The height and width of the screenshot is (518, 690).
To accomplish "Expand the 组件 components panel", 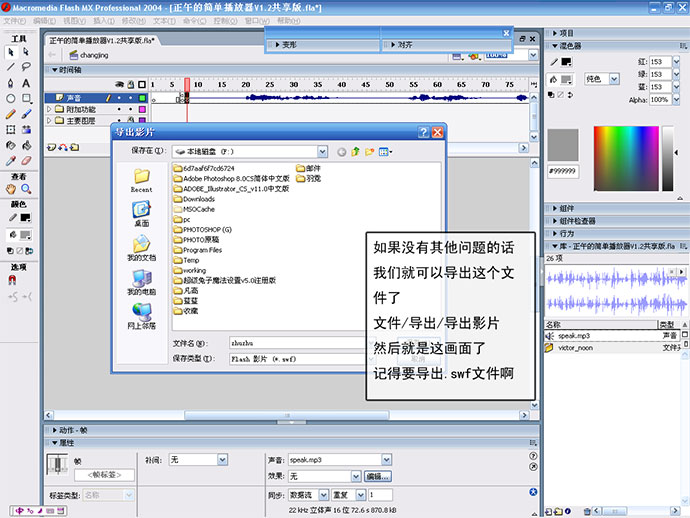I will (555, 208).
